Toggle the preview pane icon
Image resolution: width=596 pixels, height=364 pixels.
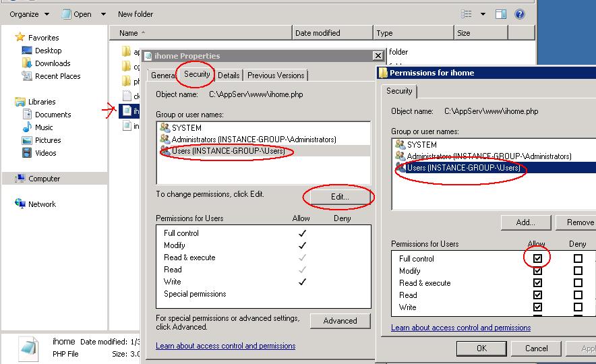click(501, 13)
